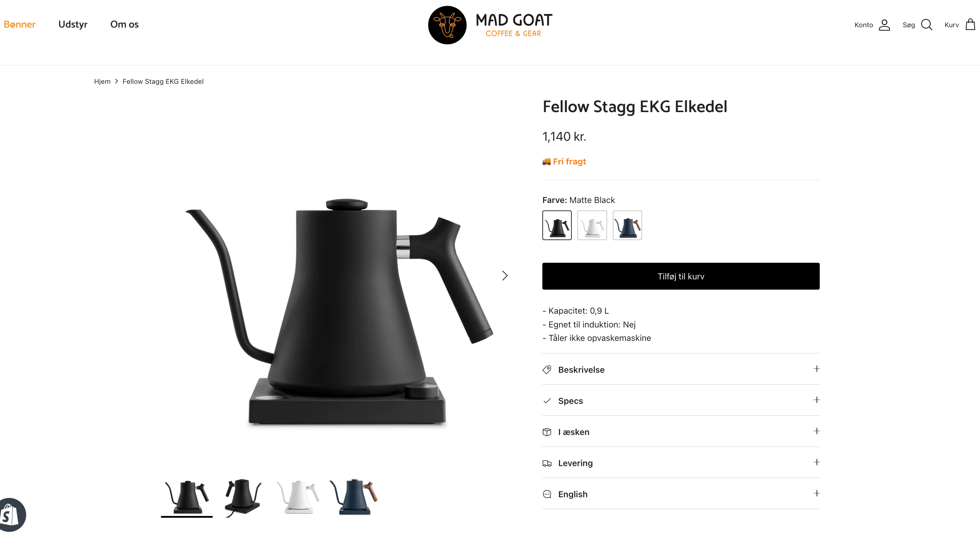Screen dimensions: 980x534
Task: Open the Kurv shopping bag icon
Action: pyautogui.click(x=970, y=25)
